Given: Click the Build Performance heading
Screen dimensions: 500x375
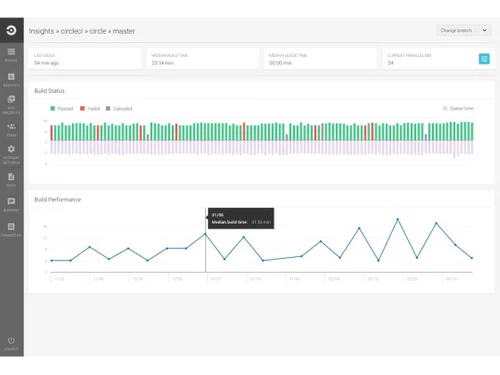Looking at the screenshot, I should click(x=58, y=199).
